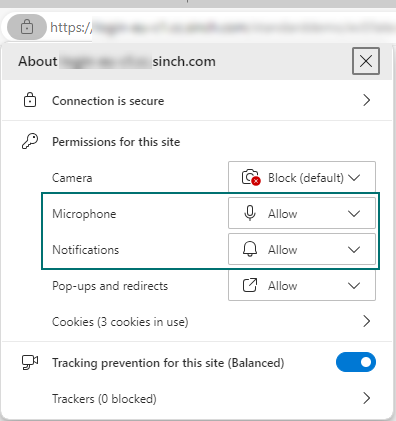Image resolution: width=396 pixels, height=421 pixels.
Task: Open the Notifications Allow dropdown
Action: click(x=302, y=249)
